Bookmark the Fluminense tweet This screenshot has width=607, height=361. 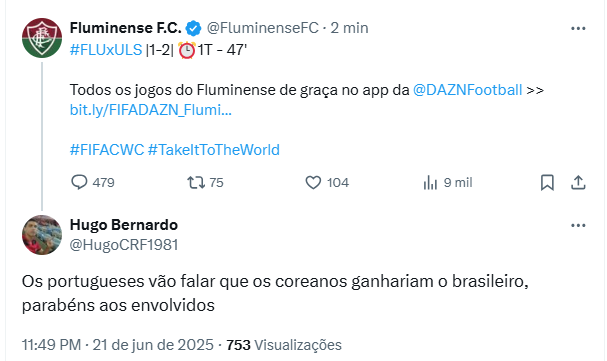click(547, 183)
